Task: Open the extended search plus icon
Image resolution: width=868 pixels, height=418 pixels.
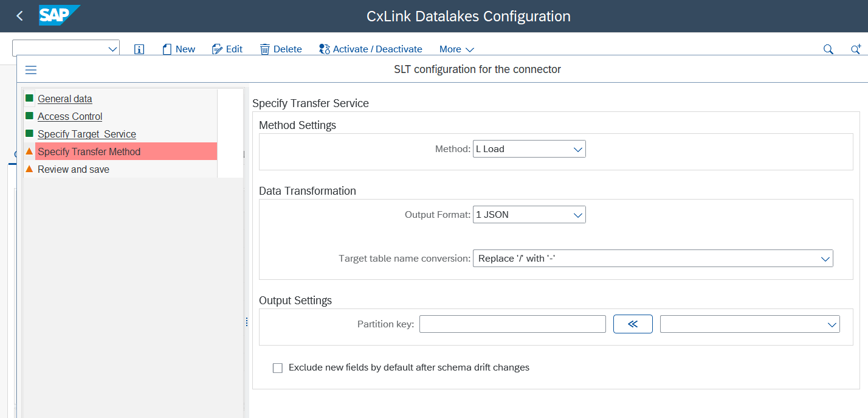Action: 855,49
